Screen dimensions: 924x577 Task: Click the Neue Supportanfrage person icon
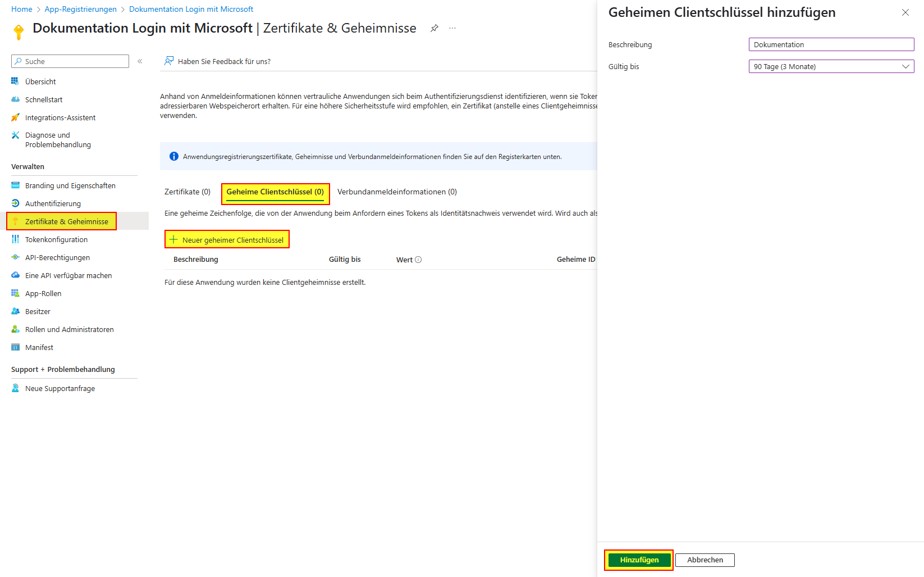(15, 388)
